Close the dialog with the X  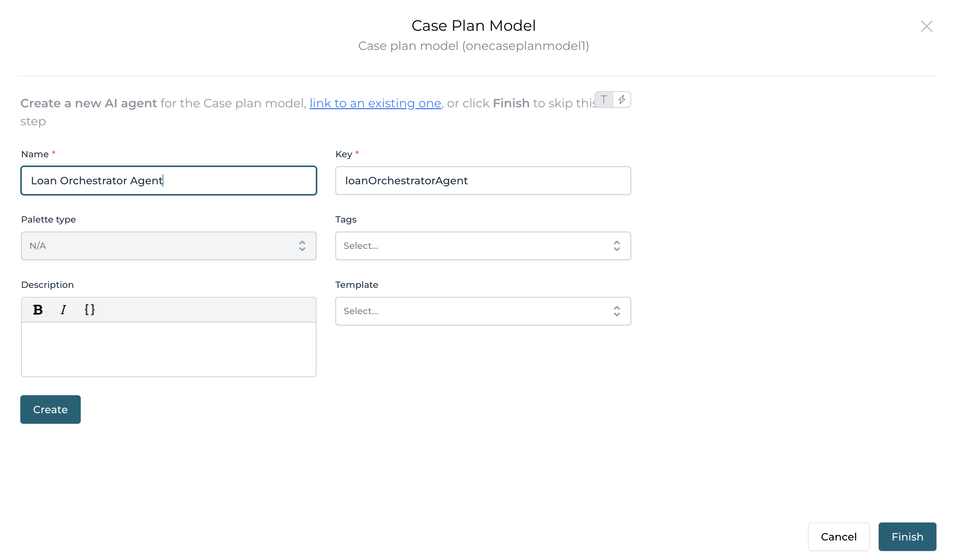(x=927, y=27)
